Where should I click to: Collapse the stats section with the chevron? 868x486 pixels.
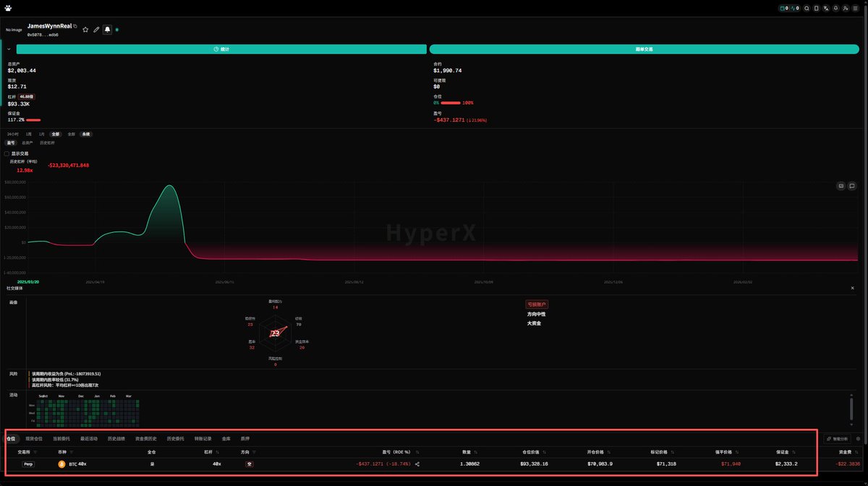coord(9,49)
